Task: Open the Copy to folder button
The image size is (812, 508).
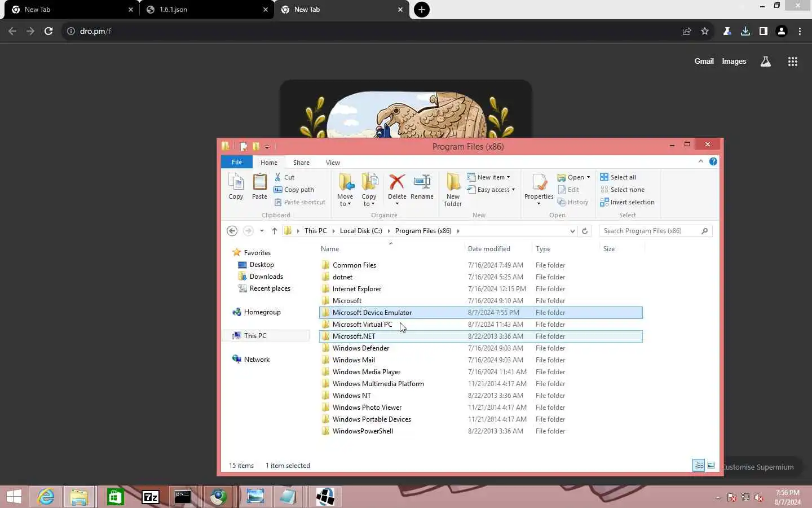Action: click(369, 190)
